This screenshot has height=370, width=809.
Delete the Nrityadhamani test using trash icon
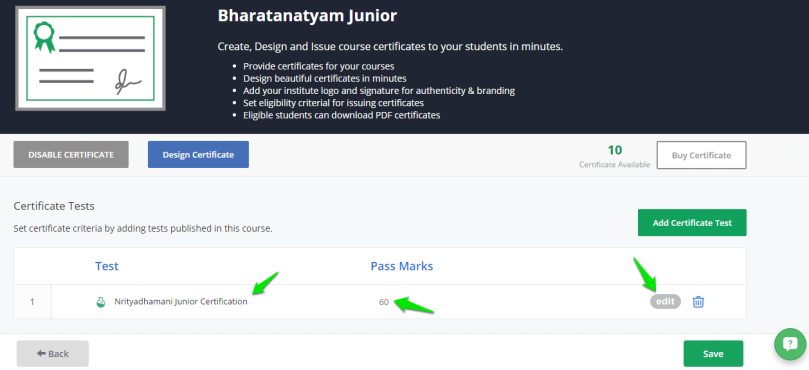(x=698, y=302)
